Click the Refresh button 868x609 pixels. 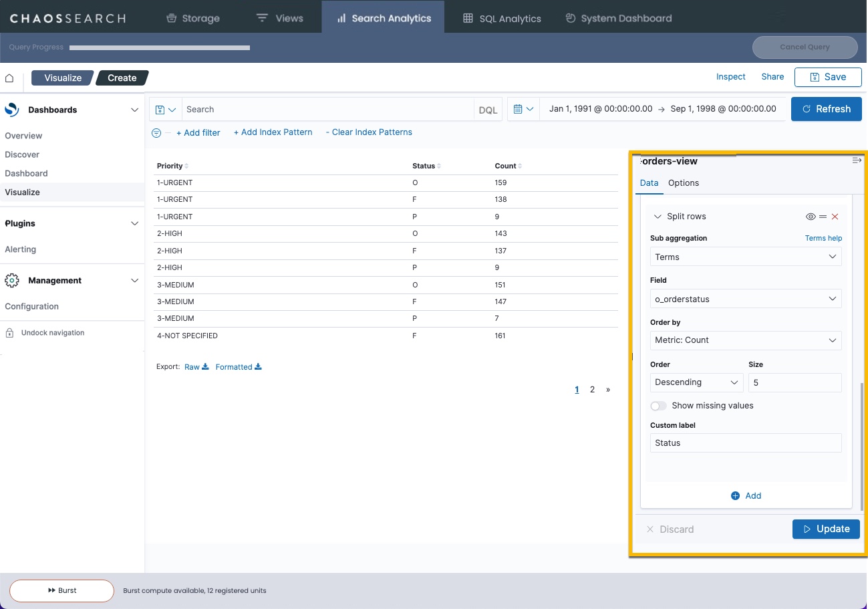[x=827, y=109]
